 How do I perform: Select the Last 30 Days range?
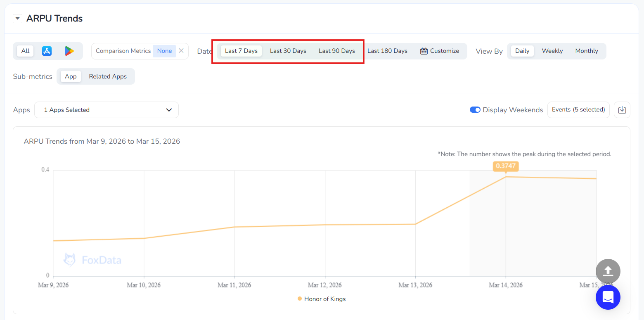click(x=288, y=51)
